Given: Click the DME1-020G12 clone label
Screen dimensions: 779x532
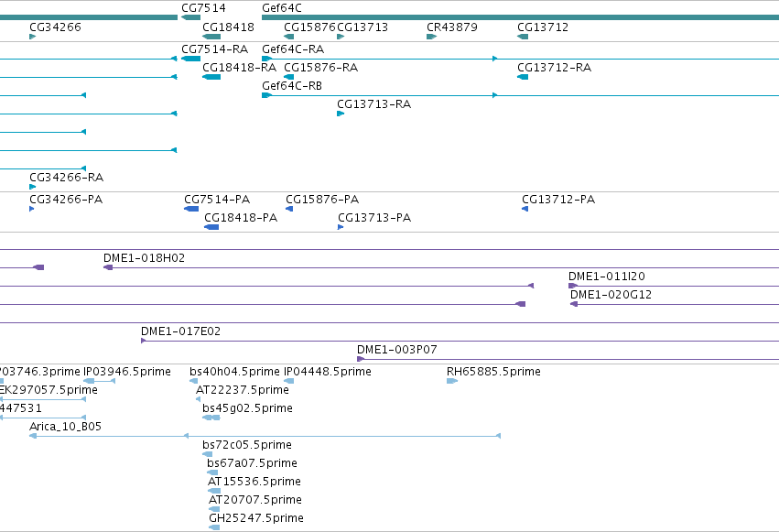Looking at the screenshot, I should tap(611, 295).
